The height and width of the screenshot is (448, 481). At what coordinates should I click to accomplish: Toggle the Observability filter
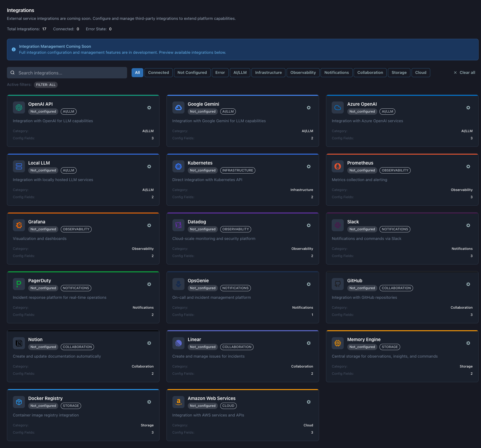tap(303, 72)
